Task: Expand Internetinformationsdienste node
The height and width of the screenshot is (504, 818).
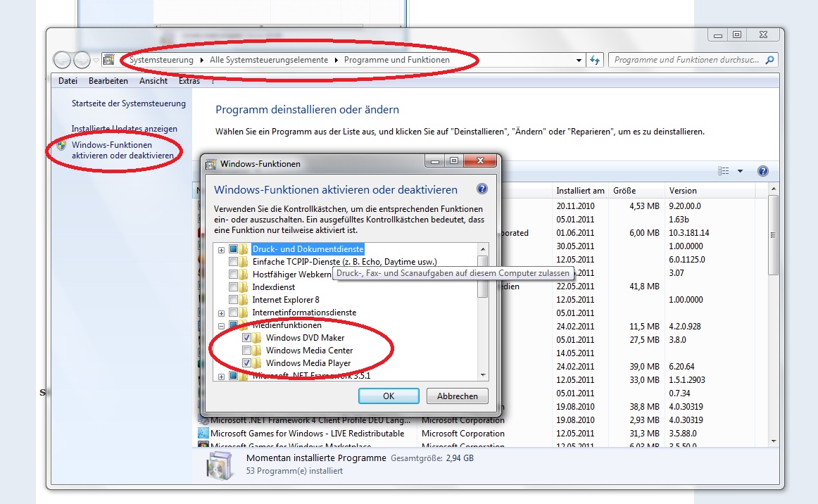Action: click(221, 313)
